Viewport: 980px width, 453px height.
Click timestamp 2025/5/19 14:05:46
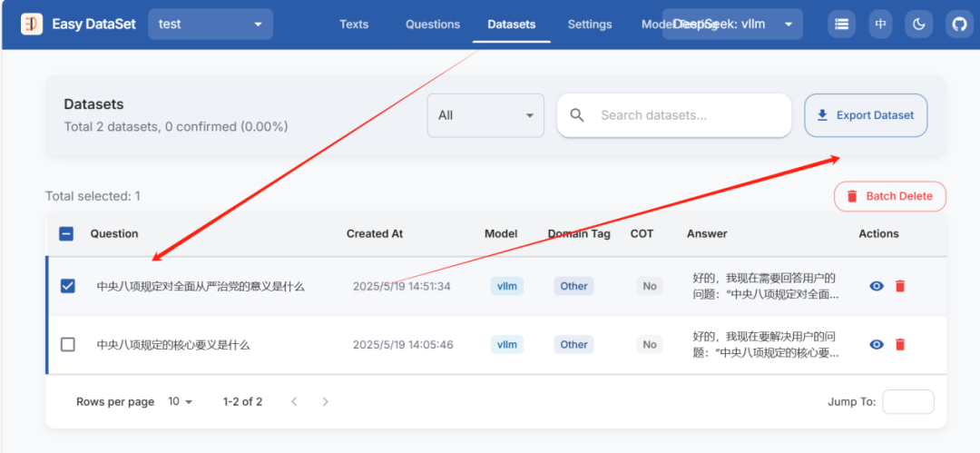403,345
